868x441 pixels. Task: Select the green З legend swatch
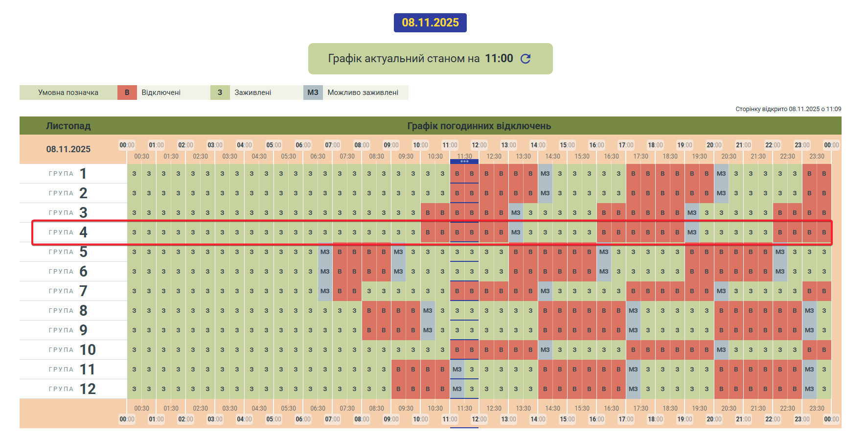tap(220, 93)
